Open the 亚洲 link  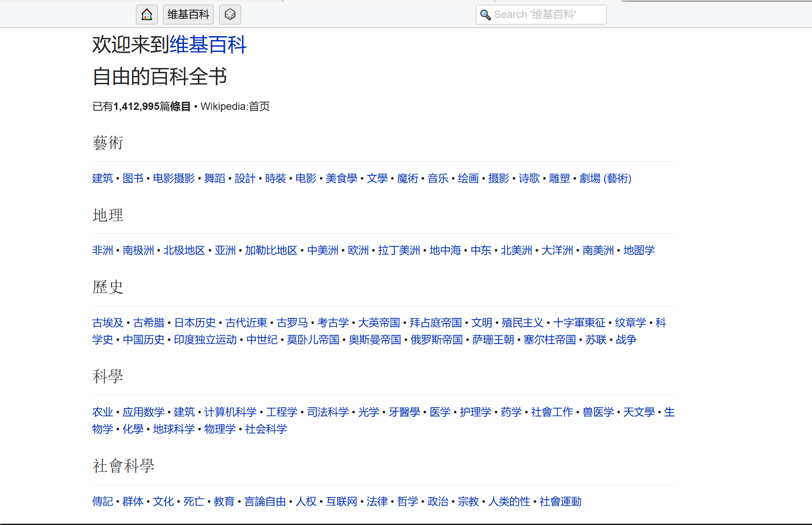pyautogui.click(x=225, y=250)
